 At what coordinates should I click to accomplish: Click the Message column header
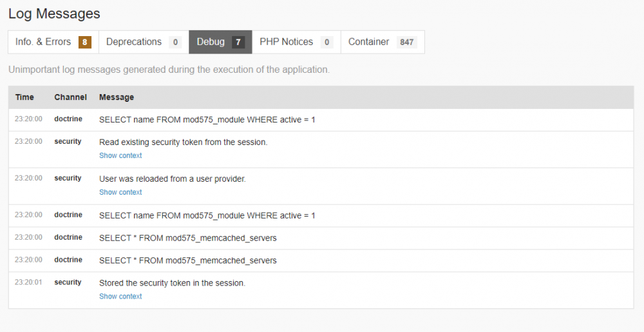[117, 97]
